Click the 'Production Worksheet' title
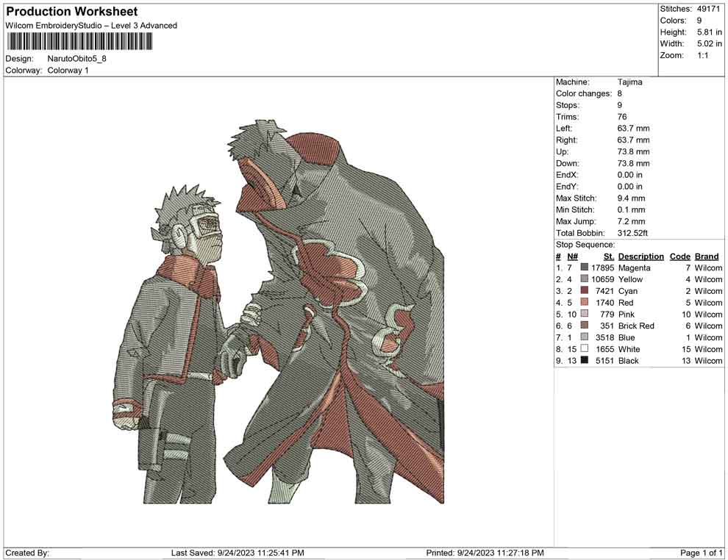Viewport: 728px width, 560px height. (x=72, y=12)
